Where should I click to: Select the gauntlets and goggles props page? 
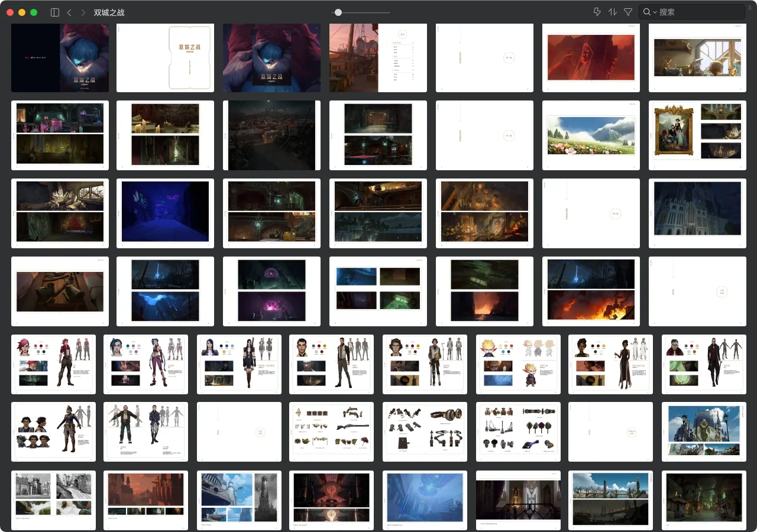point(425,432)
